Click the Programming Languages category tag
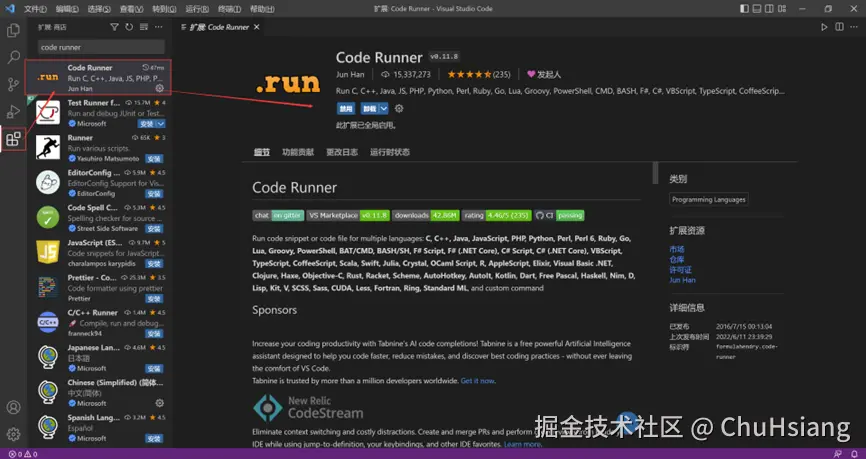The height and width of the screenshot is (459, 866). (x=709, y=199)
